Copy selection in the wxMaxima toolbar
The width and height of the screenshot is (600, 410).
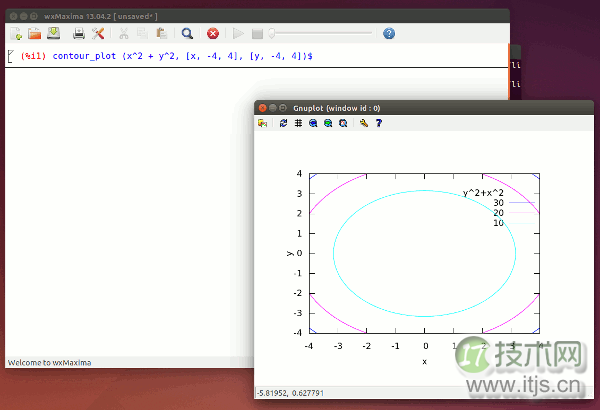[x=142, y=34]
